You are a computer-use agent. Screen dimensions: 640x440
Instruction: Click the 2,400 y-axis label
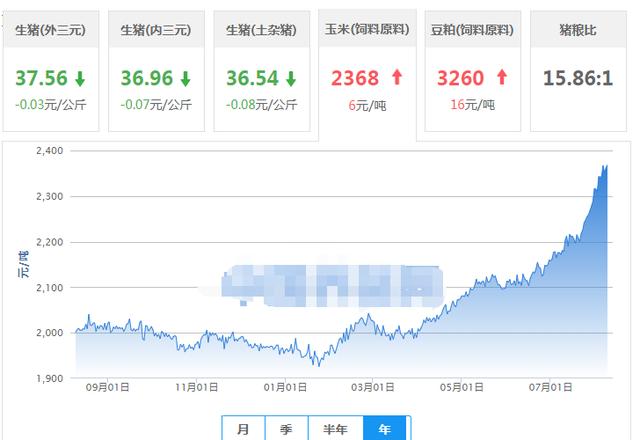(50, 151)
